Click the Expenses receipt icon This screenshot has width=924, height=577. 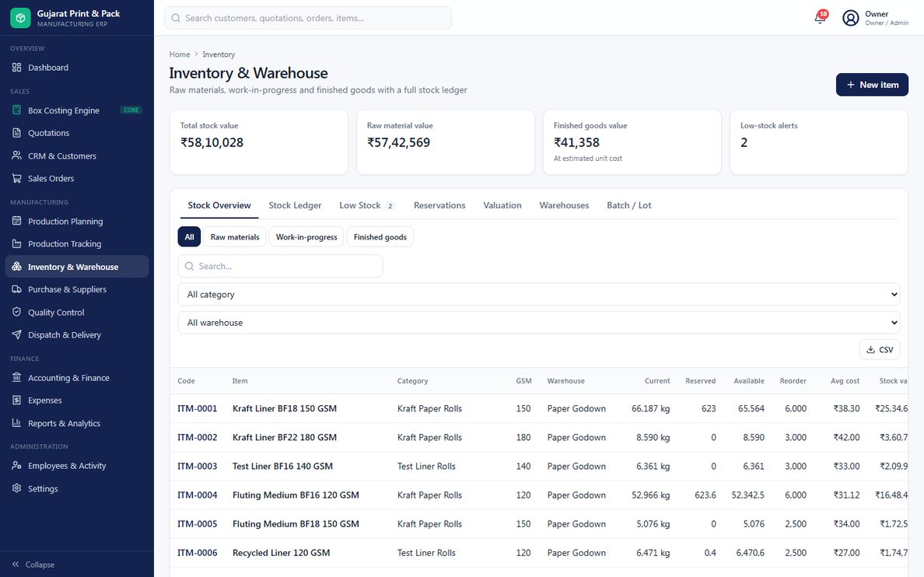16,400
